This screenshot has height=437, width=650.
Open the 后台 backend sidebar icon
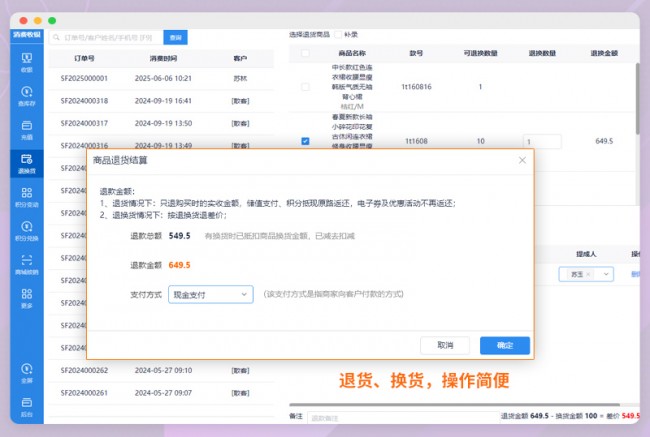[x=27, y=409]
